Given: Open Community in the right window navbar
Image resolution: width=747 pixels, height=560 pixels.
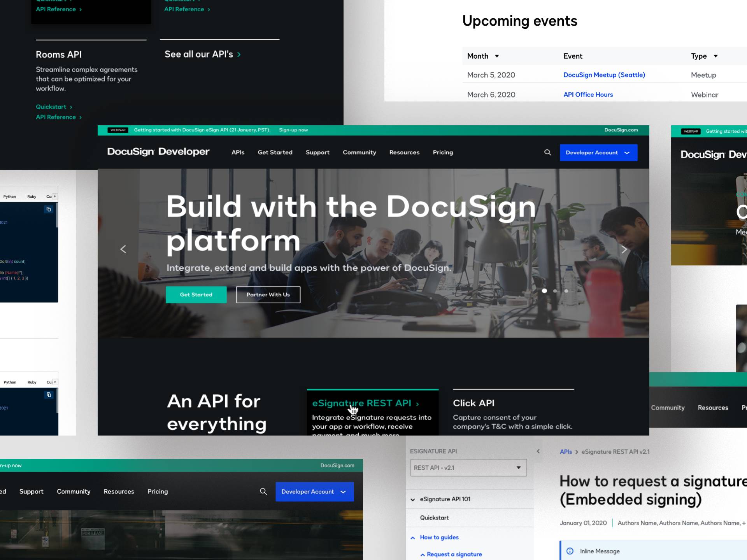Looking at the screenshot, I should coord(668,408).
